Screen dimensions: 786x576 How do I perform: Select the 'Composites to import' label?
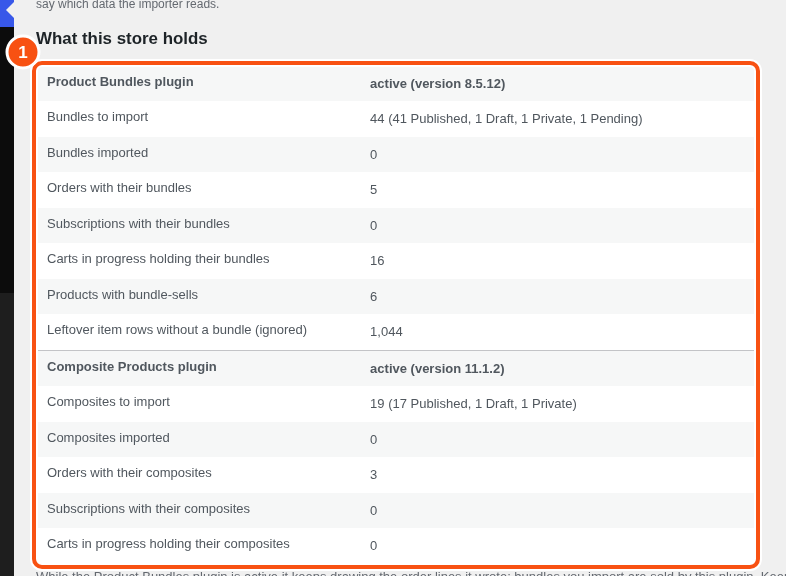coord(109,402)
